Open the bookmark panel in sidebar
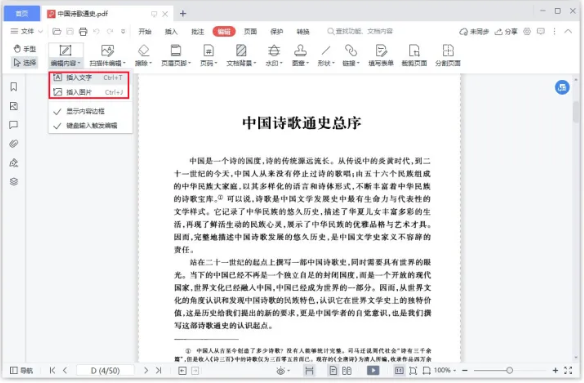Screen dimensions: 584x383 14,87
